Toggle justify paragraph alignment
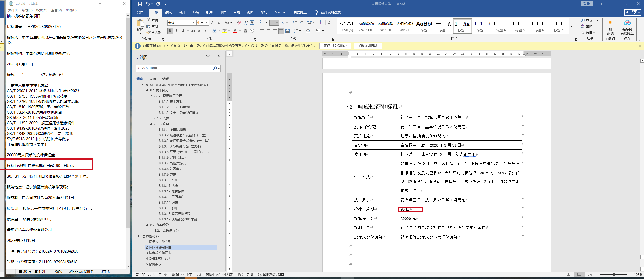 point(281,31)
